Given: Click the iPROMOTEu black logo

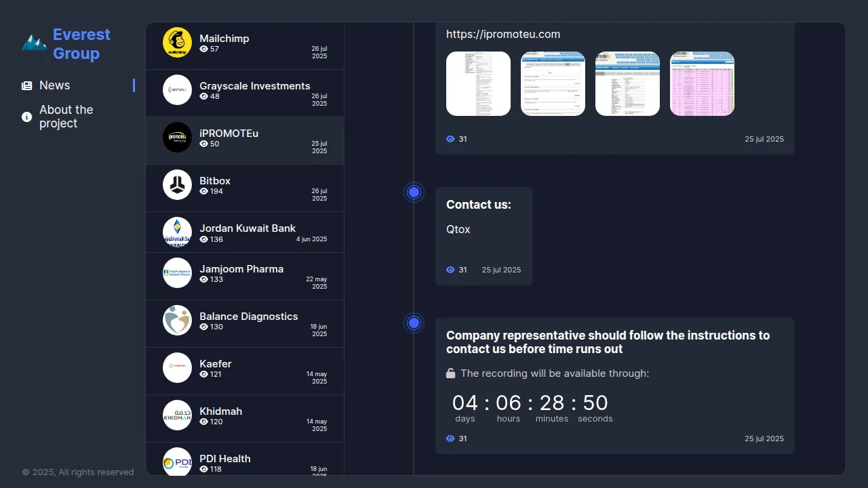Looking at the screenshot, I should 177,138.
